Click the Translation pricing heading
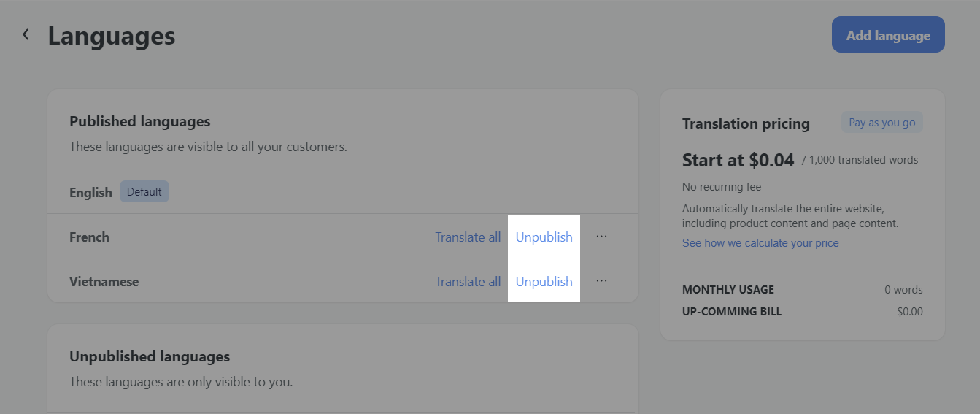980x414 pixels. [746, 124]
